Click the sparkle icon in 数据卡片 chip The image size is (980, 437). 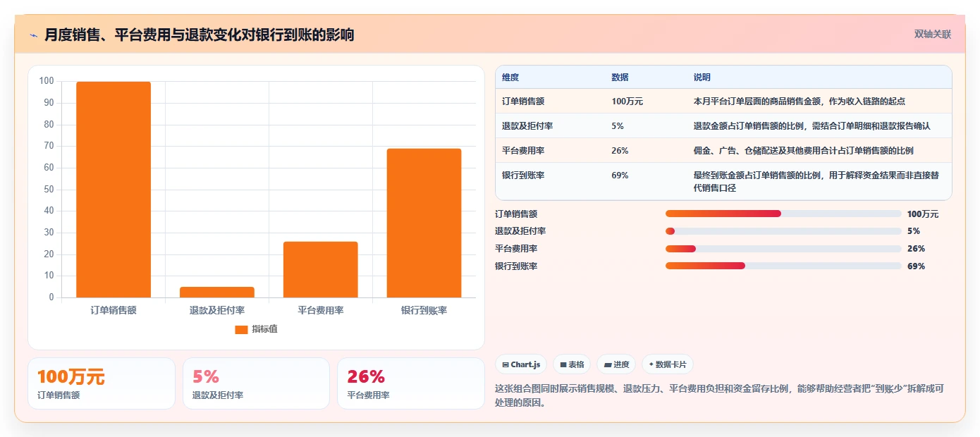click(x=651, y=365)
